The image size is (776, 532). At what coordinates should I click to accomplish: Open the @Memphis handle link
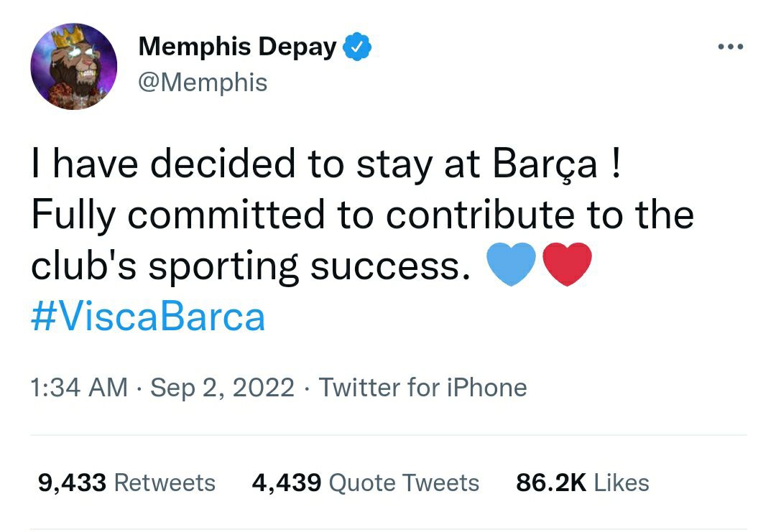pyautogui.click(x=203, y=83)
